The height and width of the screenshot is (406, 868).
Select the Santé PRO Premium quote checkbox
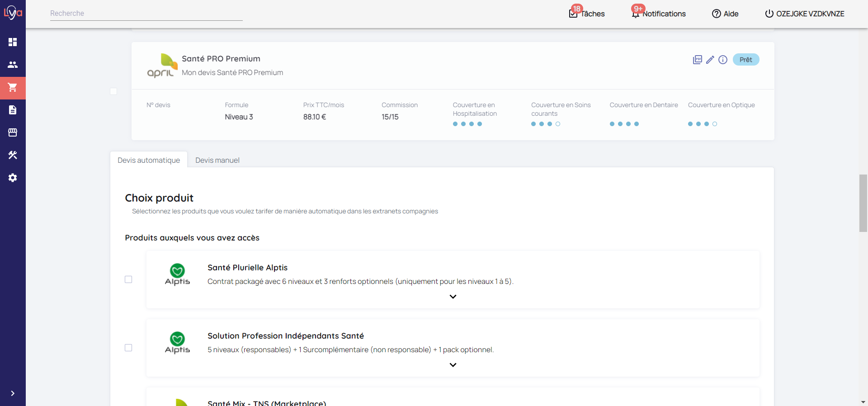point(113,91)
